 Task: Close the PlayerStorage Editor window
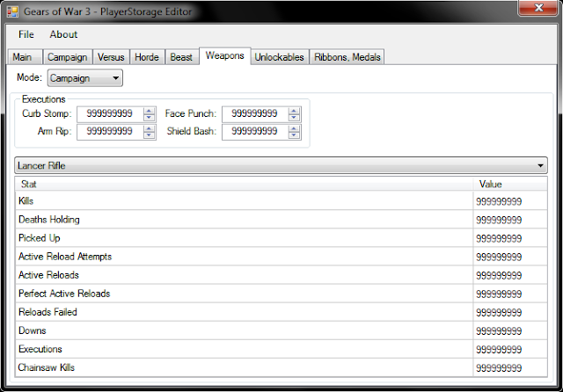(537, 8)
